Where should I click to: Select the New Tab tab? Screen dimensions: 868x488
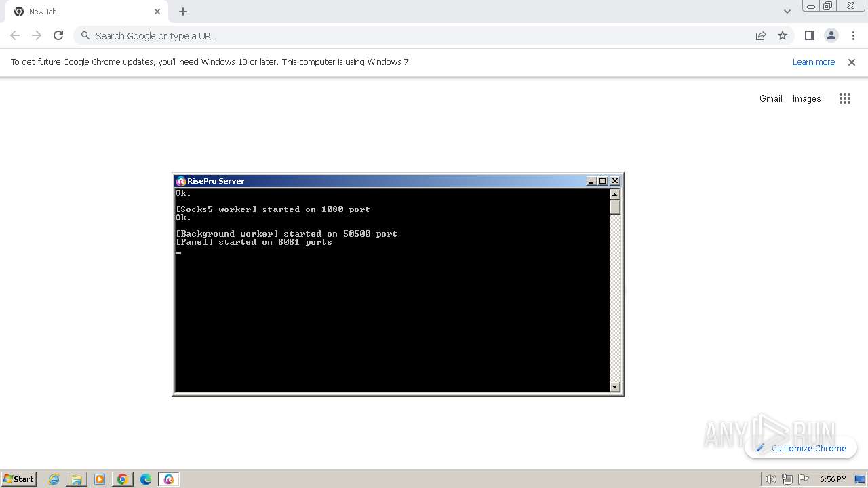pyautogui.click(x=87, y=12)
